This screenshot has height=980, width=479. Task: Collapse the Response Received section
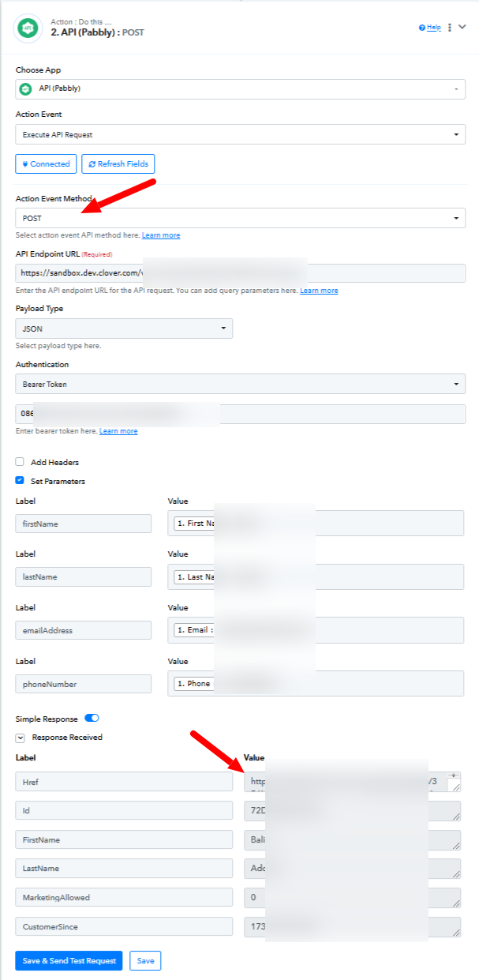click(20, 738)
